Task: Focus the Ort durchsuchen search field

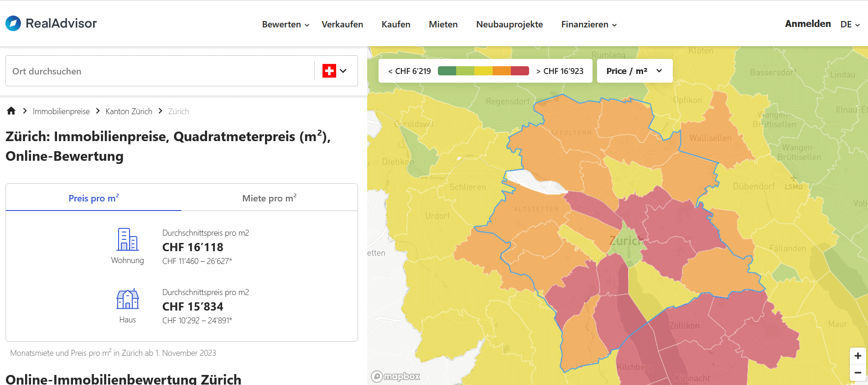Action: pos(160,71)
